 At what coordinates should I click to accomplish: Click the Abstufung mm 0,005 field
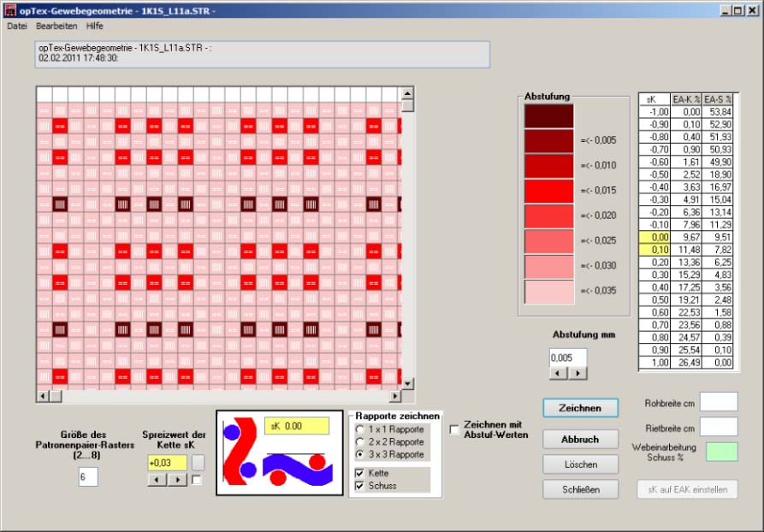pyautogui.click(x=568, y=358)
